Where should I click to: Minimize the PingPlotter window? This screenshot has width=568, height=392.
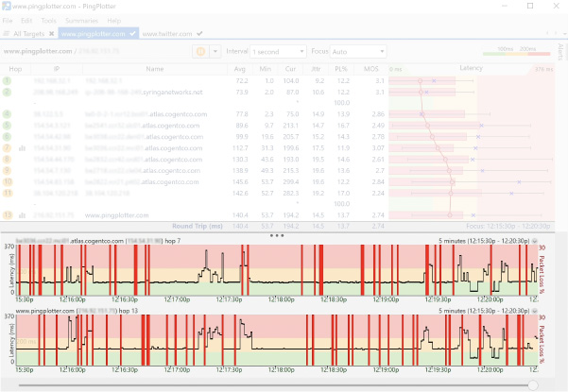coord(505,6)
